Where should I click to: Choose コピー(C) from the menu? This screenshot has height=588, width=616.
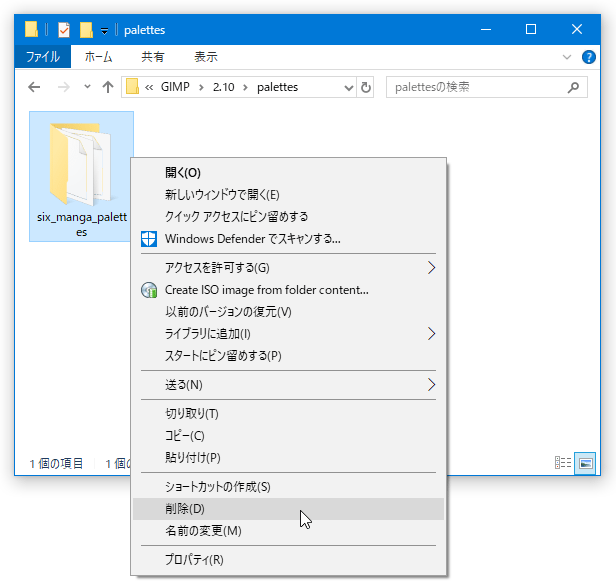(288, 436)
